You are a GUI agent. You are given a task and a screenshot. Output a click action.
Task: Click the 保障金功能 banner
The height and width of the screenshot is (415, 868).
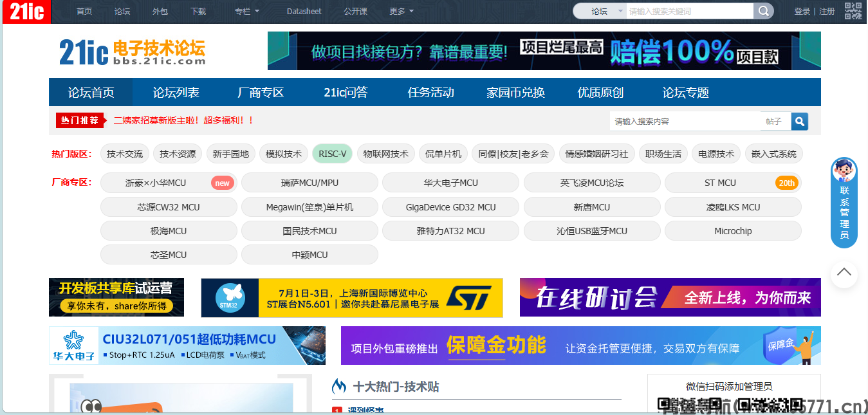click(x=580, y=346)
